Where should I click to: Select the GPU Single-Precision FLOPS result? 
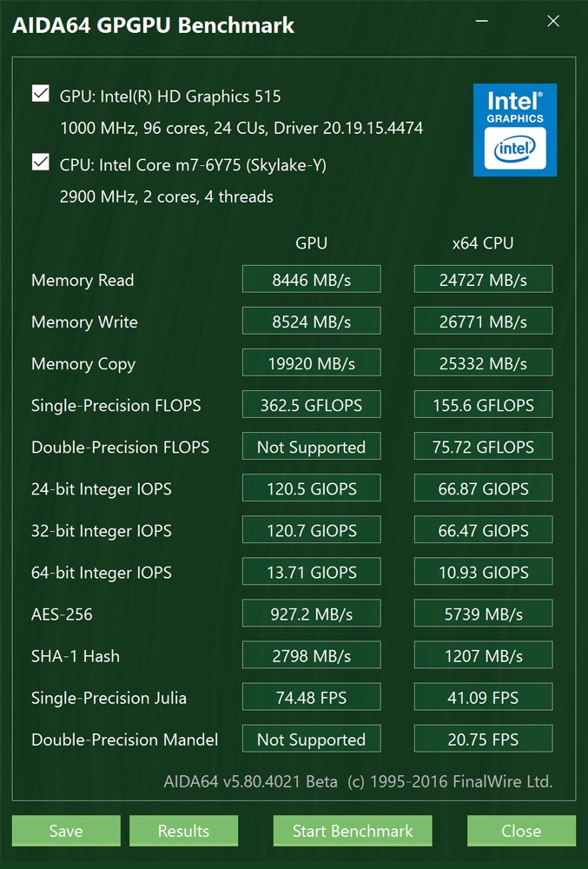311,405
